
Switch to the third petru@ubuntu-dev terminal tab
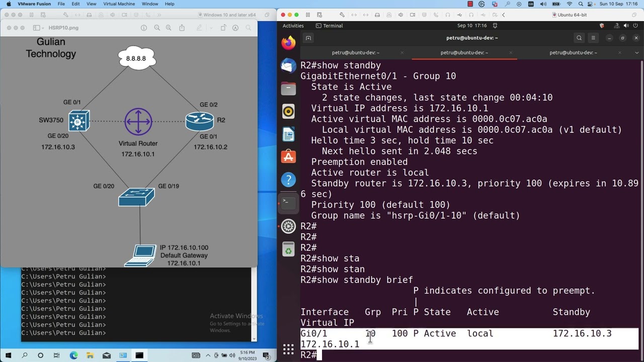click(x=573, y=52)
